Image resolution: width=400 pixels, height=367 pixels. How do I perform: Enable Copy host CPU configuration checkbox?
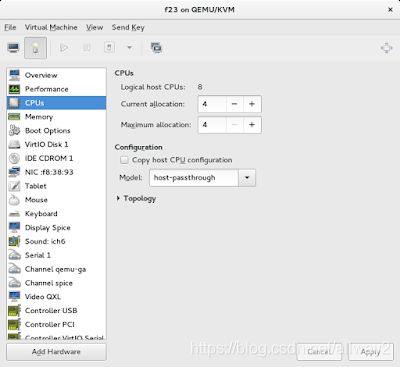tap(124, 160)
